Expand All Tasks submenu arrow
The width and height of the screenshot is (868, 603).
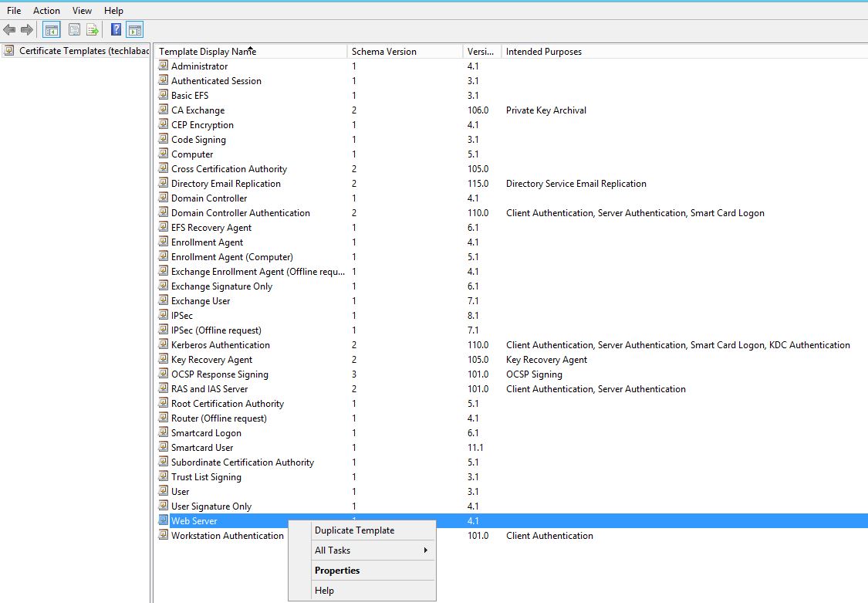[425, 550]
